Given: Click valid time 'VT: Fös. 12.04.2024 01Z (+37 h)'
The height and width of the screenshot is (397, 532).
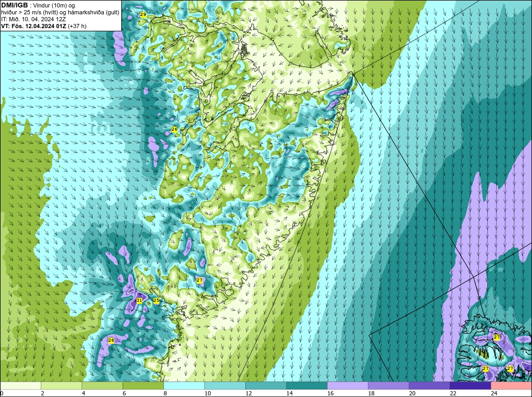Looking at the screenshot, I should click(44, 26).
